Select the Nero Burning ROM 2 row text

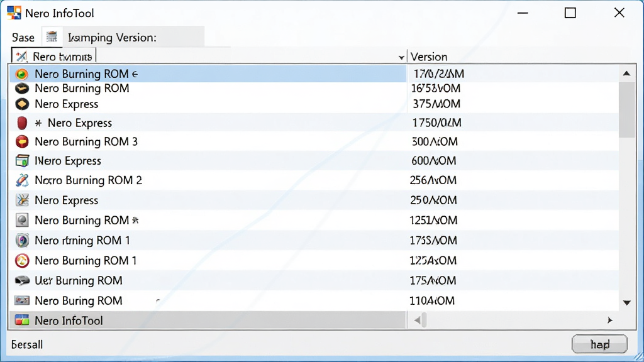(x=88, y=180)
